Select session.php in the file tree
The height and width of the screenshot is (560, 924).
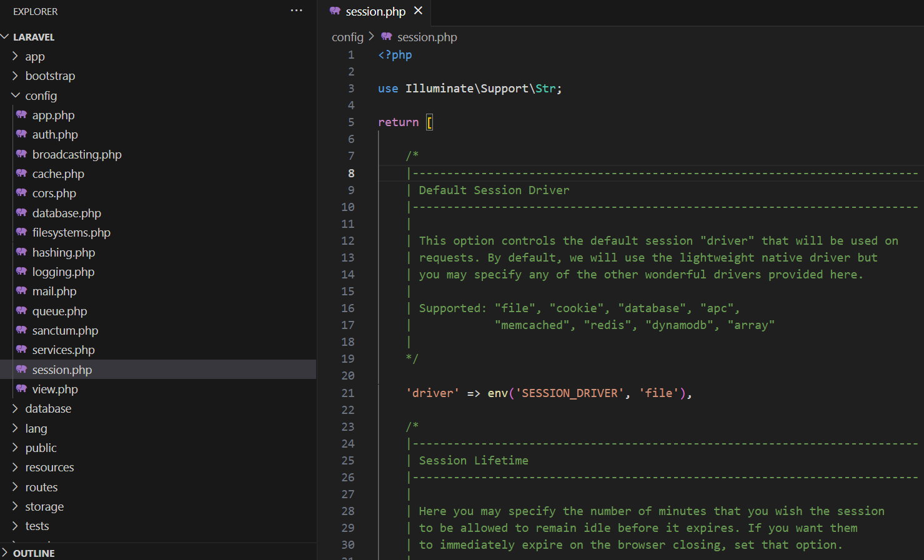[62, 370]
